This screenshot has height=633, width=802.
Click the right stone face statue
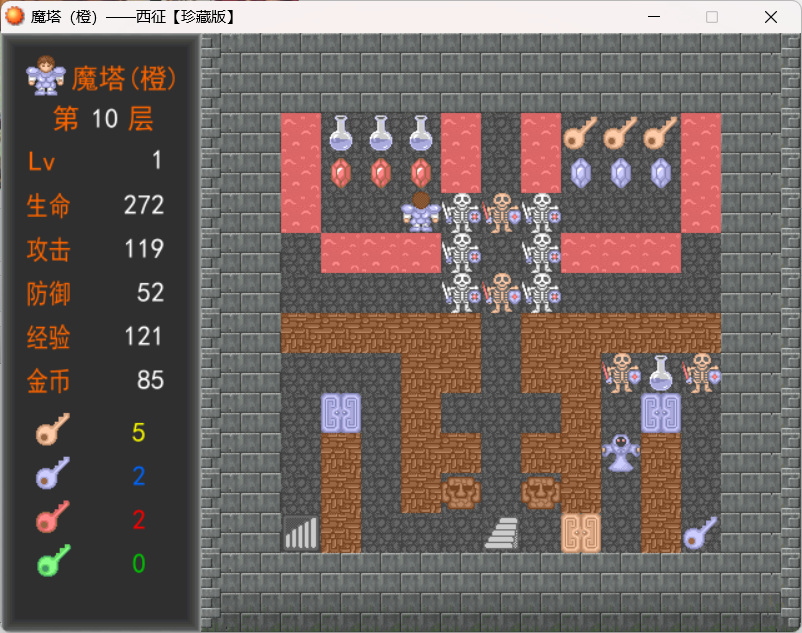pos(541,493)
